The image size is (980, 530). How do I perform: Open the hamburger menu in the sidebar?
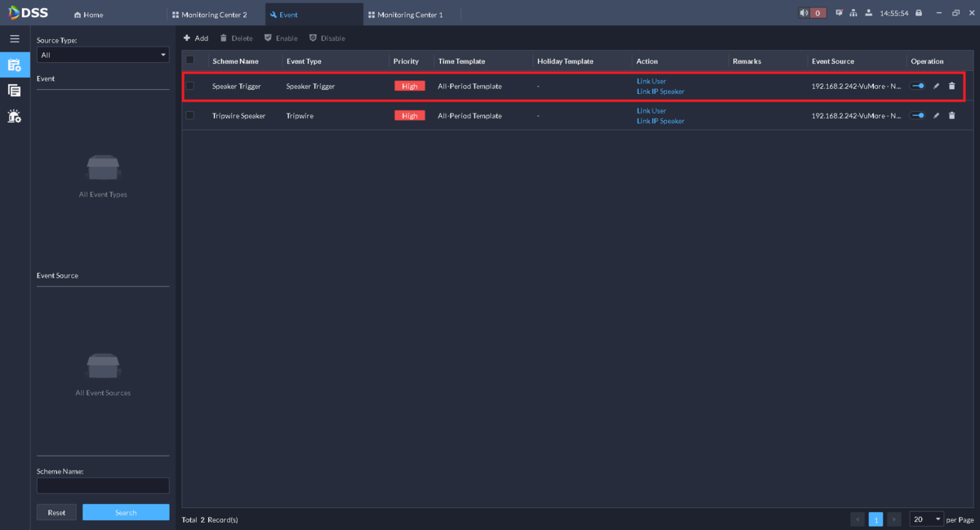(x=15, y=38)
